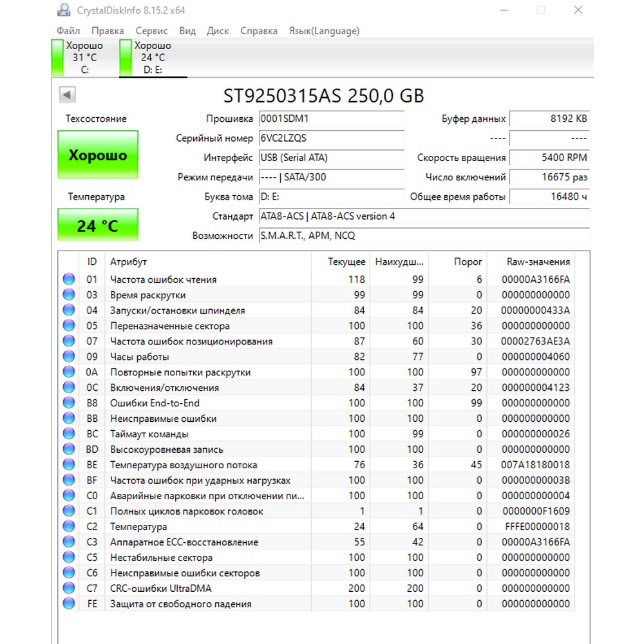The height and width of the screenshot is (644, 644).
Task: Click the Raw-значения column header
Action: [x=531, y=261]
